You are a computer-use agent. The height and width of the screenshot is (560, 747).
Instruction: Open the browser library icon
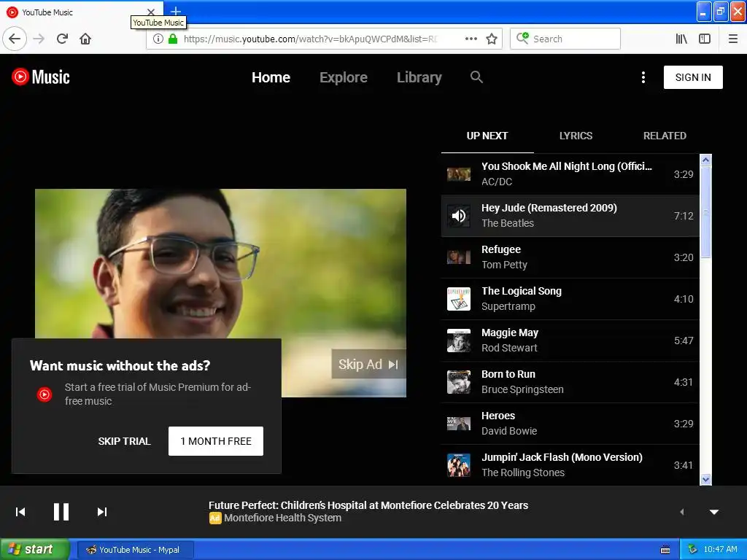tap(681, 39)
